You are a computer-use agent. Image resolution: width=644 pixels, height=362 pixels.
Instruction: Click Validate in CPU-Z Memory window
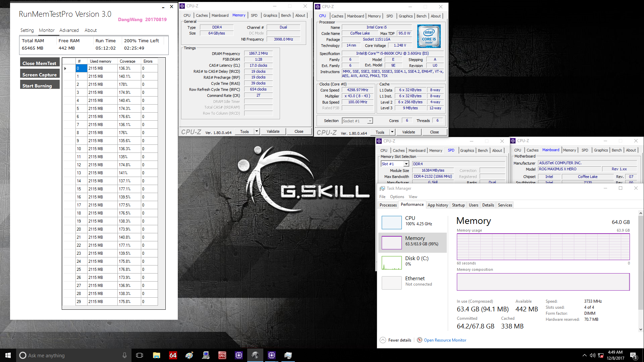[273, 131]
